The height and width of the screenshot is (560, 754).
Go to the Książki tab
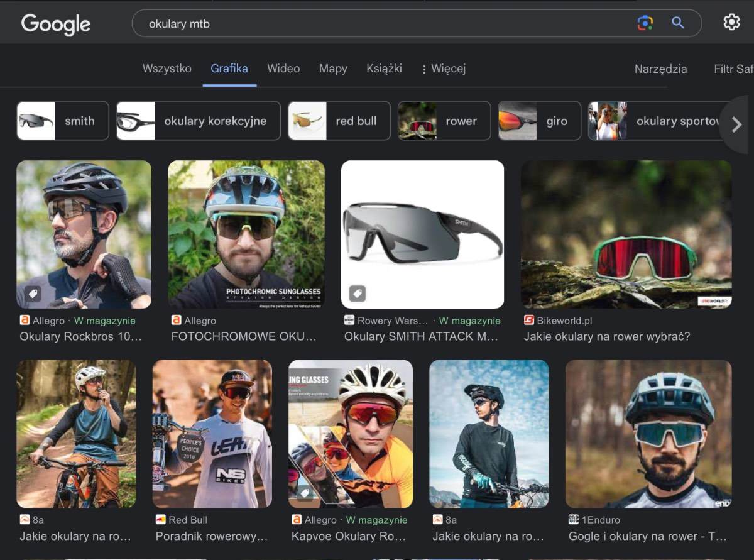click(384, 69)
